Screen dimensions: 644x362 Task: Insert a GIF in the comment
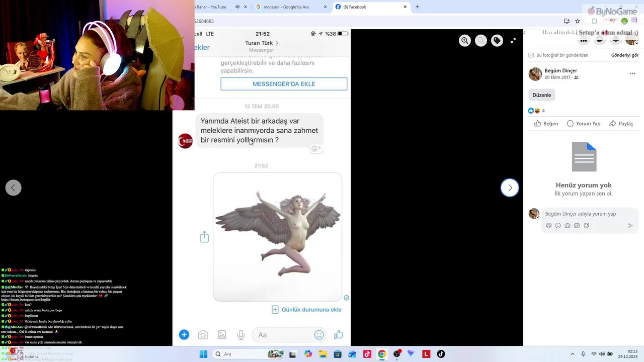click(577, 226)
